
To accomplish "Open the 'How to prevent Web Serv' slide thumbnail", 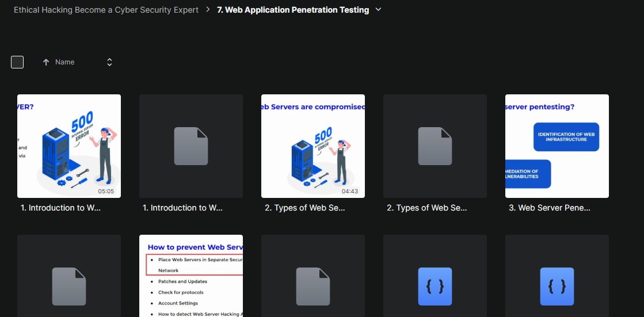I will pos(191,276).
